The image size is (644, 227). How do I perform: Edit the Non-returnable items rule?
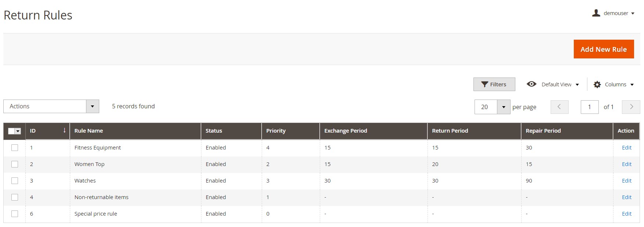point(626,197)
